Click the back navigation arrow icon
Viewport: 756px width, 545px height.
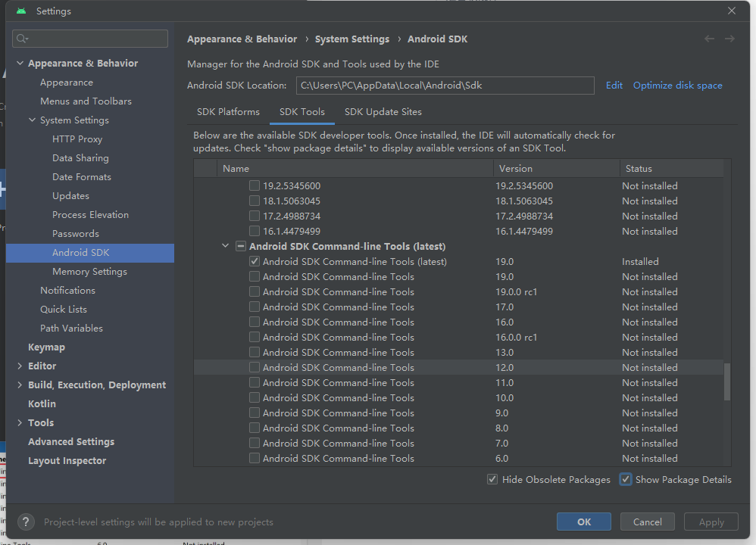pyautogui.click(x=709, y=39)
